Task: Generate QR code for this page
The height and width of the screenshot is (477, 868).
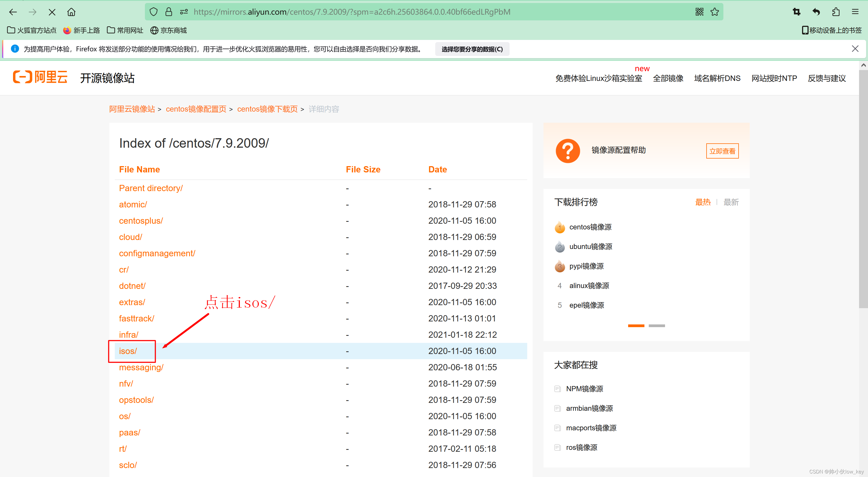Action: (x=699, y=12)
